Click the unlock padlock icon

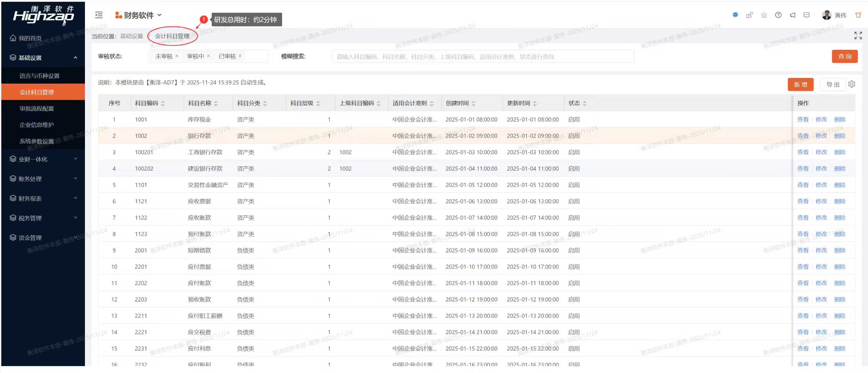749,15
